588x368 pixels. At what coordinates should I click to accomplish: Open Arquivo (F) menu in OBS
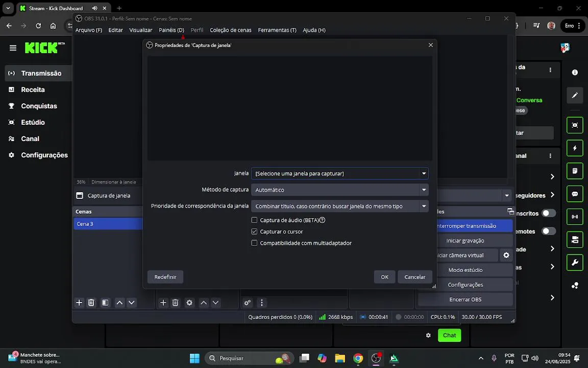88,30
